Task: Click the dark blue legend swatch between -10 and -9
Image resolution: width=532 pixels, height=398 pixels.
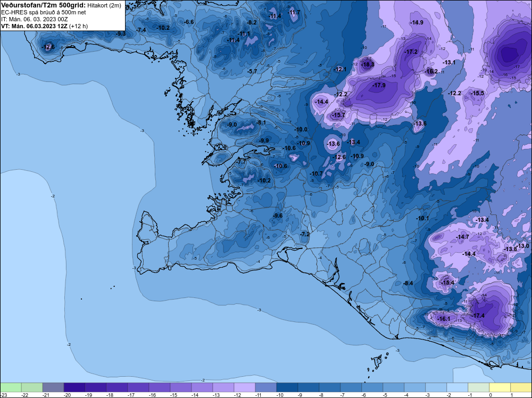Action: [287, 387]
